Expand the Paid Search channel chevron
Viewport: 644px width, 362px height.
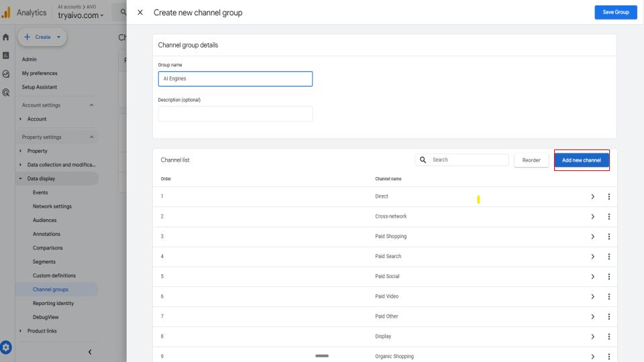pos(592,257)
